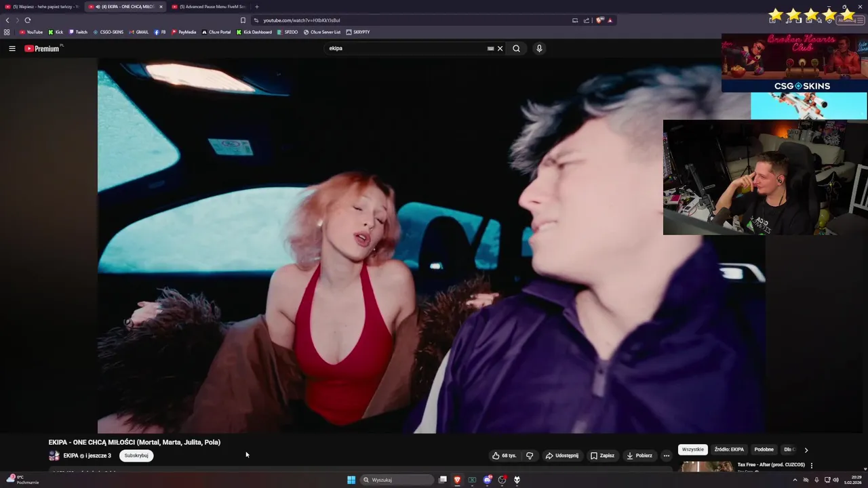Open more actions three-dot menu under video
This screenshot has width=868, height=488.
tap(666, 455)
